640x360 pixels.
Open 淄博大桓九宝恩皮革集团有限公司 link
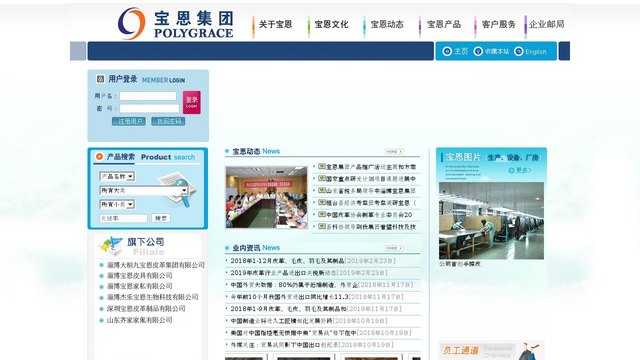[156, 265]
